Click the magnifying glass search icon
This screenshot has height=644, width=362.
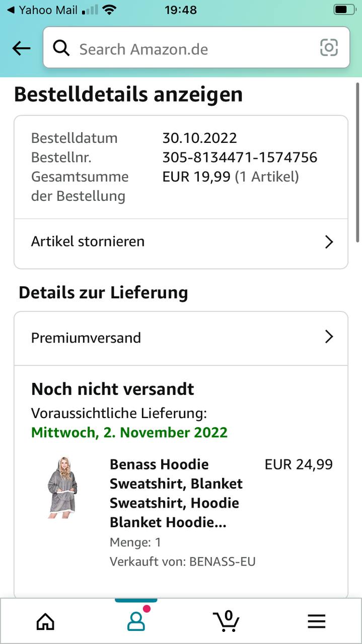pyautogui.click(x=61, y=48)
